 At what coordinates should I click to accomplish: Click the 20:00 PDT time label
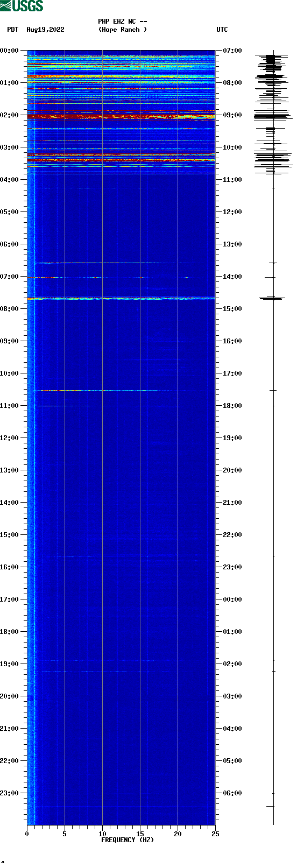pos(9,696)
